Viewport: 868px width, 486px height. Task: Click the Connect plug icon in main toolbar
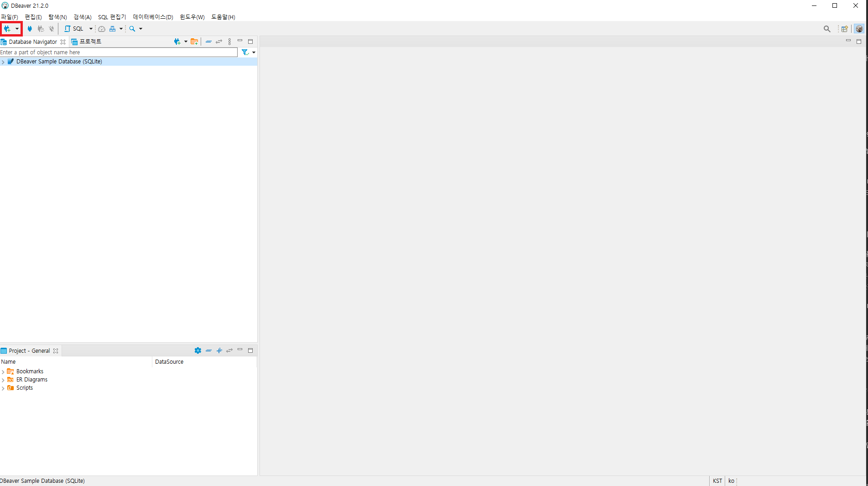(x=30, y=29)
